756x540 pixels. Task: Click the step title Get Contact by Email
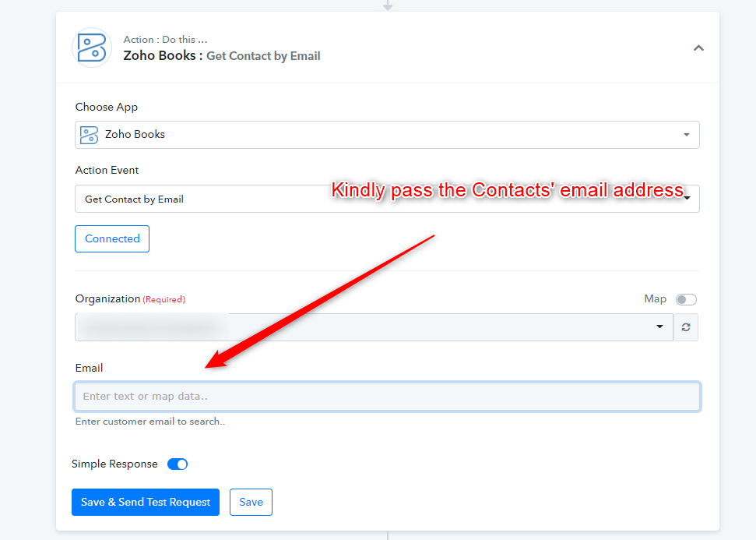click(x=263, y=56)
